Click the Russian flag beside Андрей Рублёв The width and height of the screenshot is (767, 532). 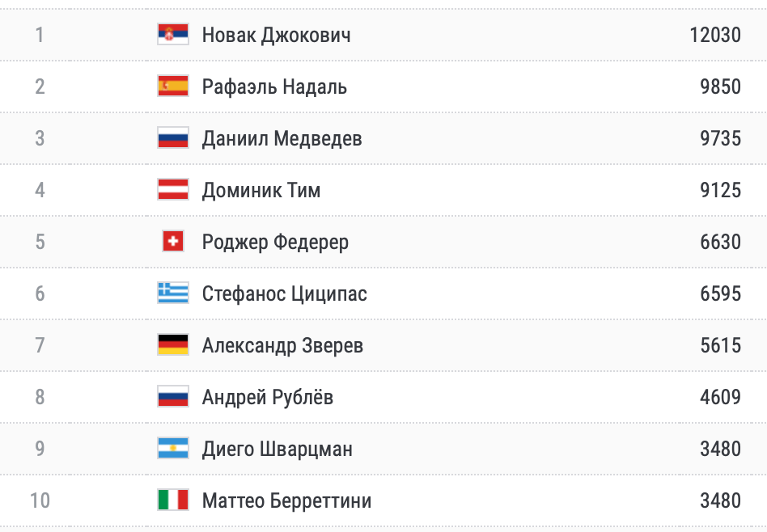[x=173, y=396]
